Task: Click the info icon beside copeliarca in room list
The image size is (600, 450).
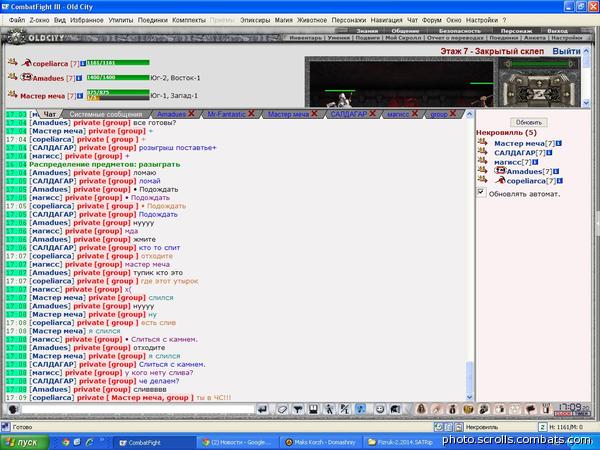Action: click(560, 181)
